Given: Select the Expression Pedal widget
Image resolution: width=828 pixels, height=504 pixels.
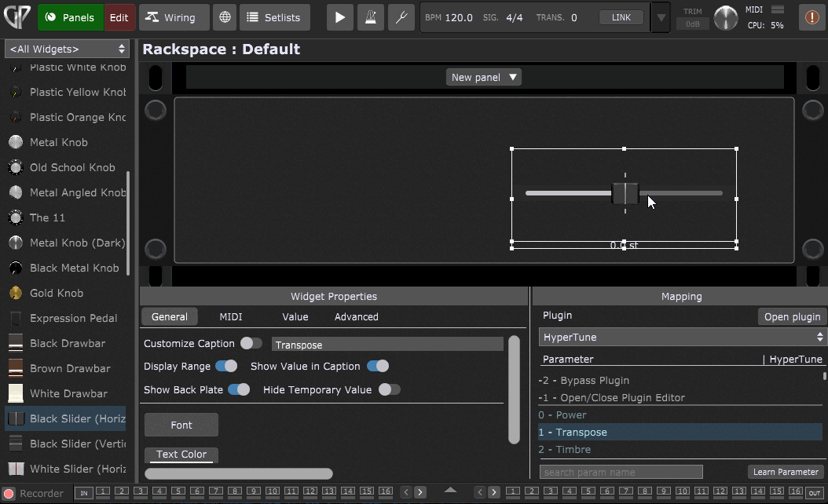Looking at the screenshot, I should (x=73, y=318).
